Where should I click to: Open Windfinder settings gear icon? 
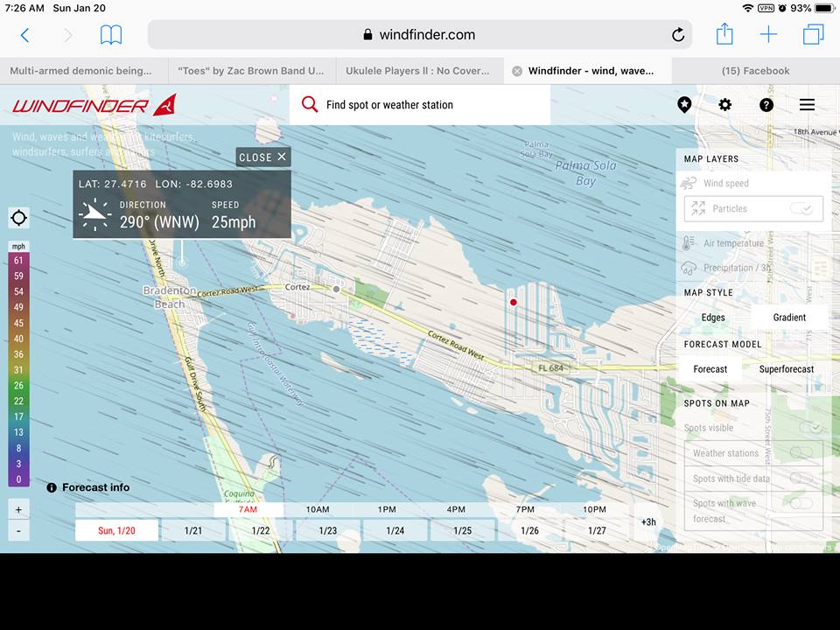[724, 105]
